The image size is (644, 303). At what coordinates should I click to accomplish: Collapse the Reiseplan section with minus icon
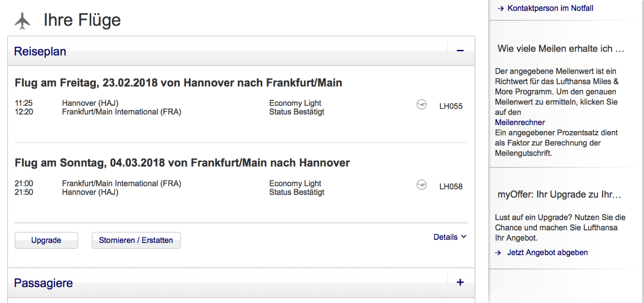tap(460, 51)
